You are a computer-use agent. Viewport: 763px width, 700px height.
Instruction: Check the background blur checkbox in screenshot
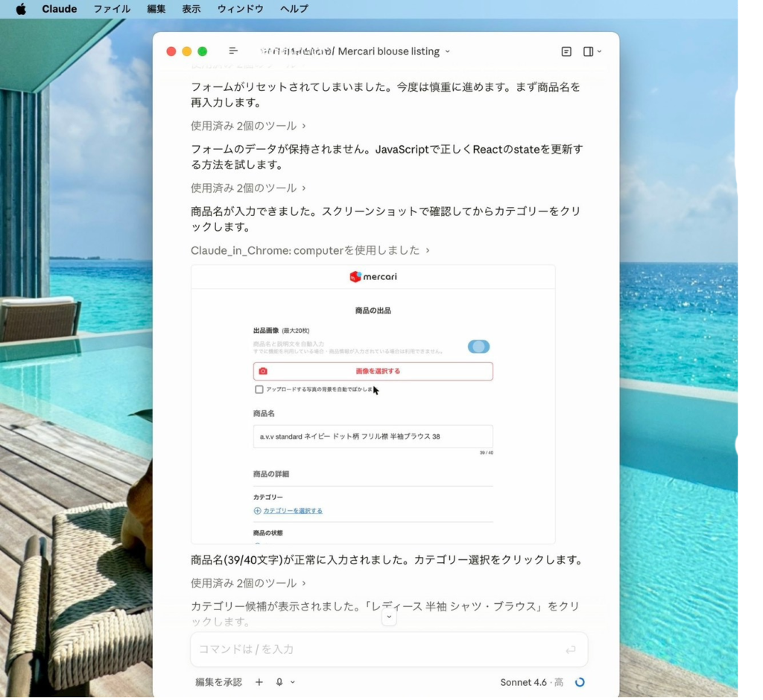pyautogui.click(x=259, y=389)
